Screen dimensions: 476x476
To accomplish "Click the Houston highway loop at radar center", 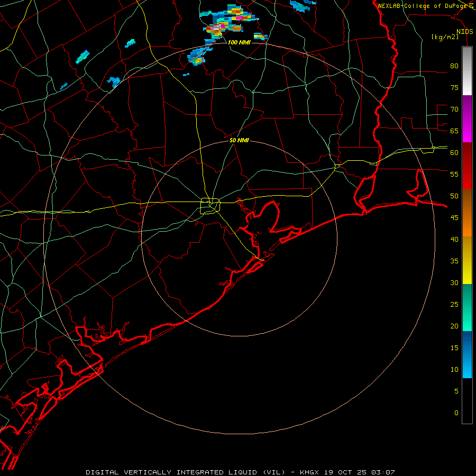I will click(210, 206).
